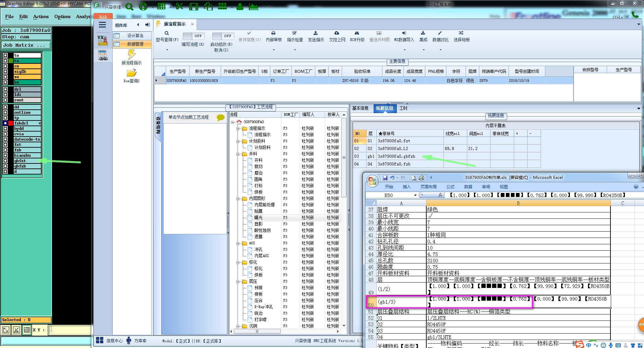
Task: Open the Options menu in Graphic Editor
Action: click(x=62, y=16)
